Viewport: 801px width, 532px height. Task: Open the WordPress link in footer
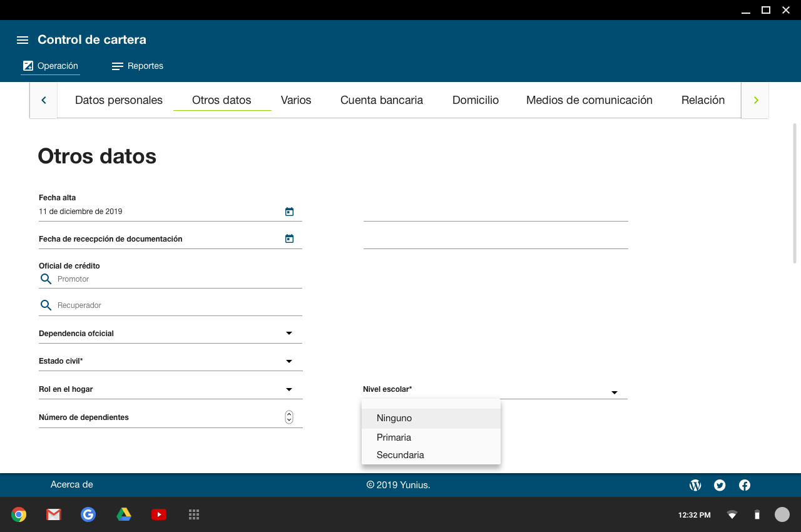point(695,485)
